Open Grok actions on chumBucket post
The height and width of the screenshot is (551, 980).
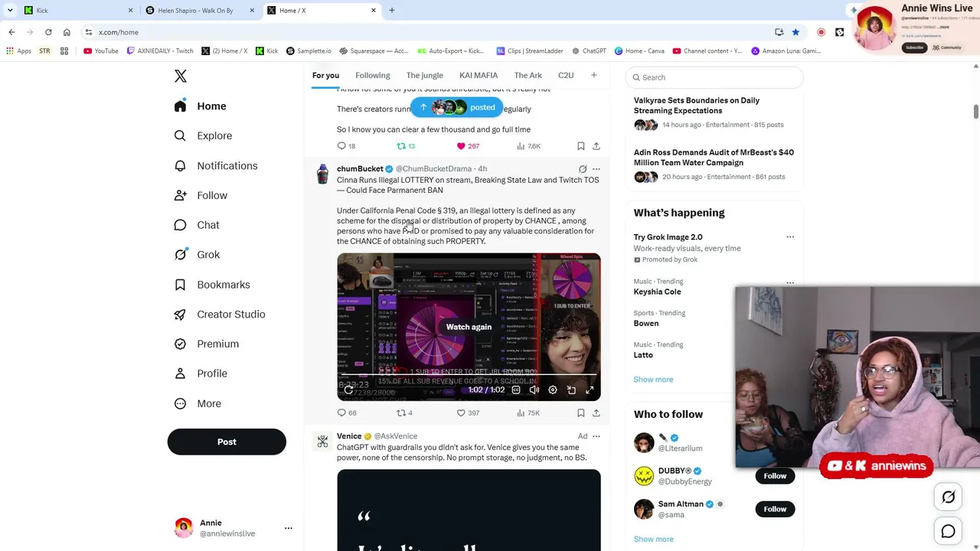pos(583,169)
